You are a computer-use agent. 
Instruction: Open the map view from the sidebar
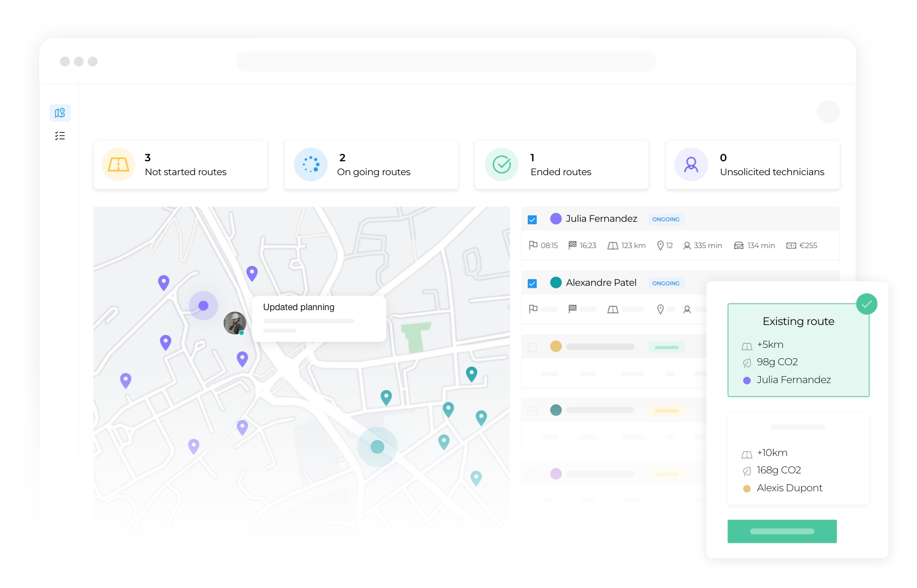pyautogui.click(x=60, y=113)
